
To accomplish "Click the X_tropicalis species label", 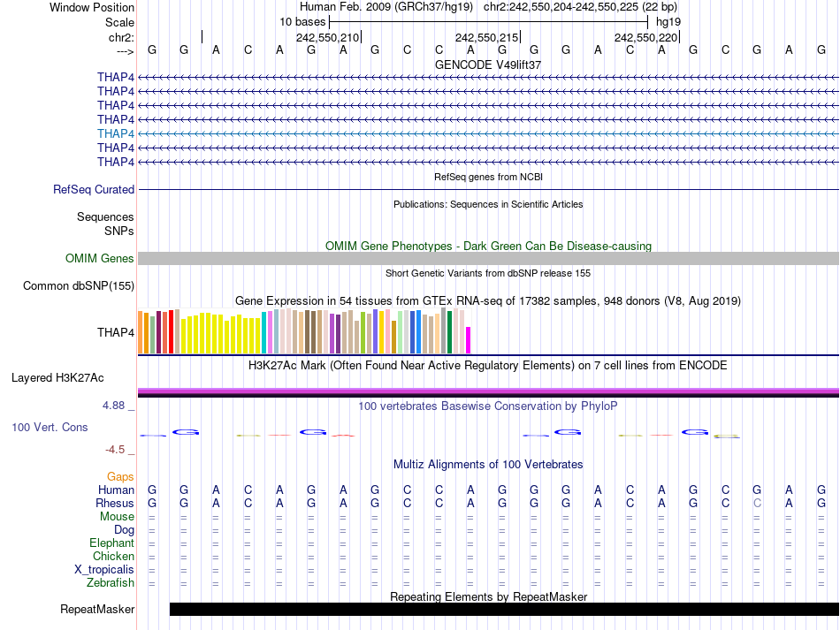I will (104, 569).
